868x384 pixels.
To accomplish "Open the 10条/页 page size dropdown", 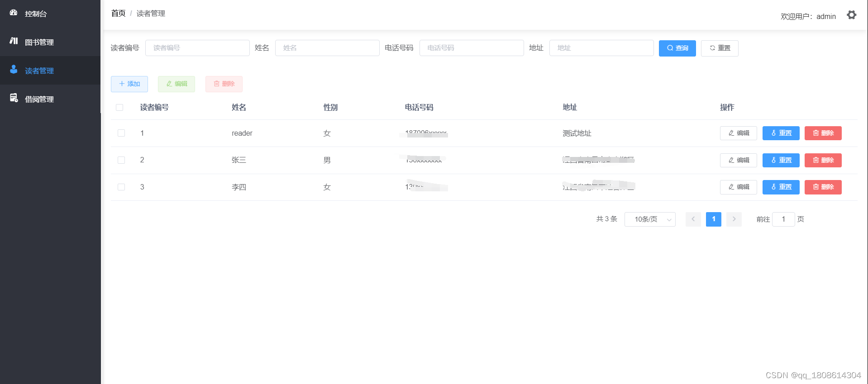I will (649, 219).
